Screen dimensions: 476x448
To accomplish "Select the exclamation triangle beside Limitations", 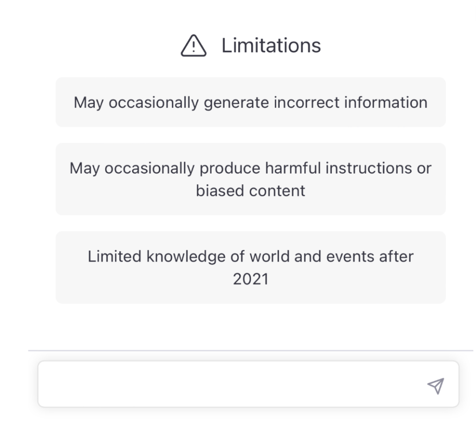I will 193,46.
